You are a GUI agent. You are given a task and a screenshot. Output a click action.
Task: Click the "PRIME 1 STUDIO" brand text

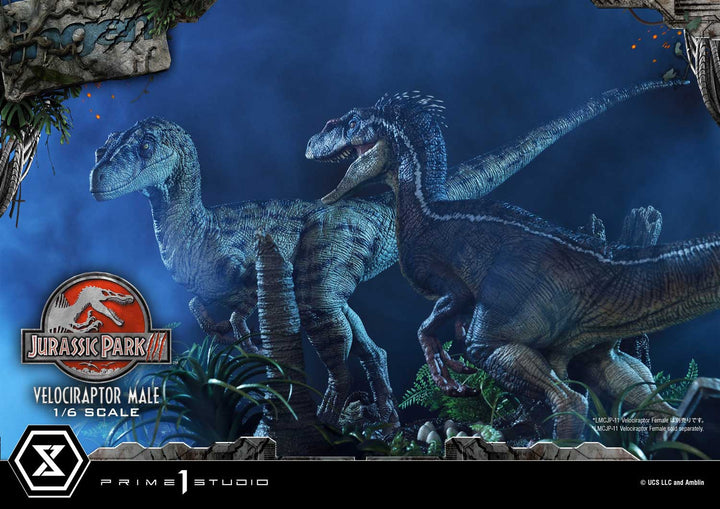tap(183, 482)
